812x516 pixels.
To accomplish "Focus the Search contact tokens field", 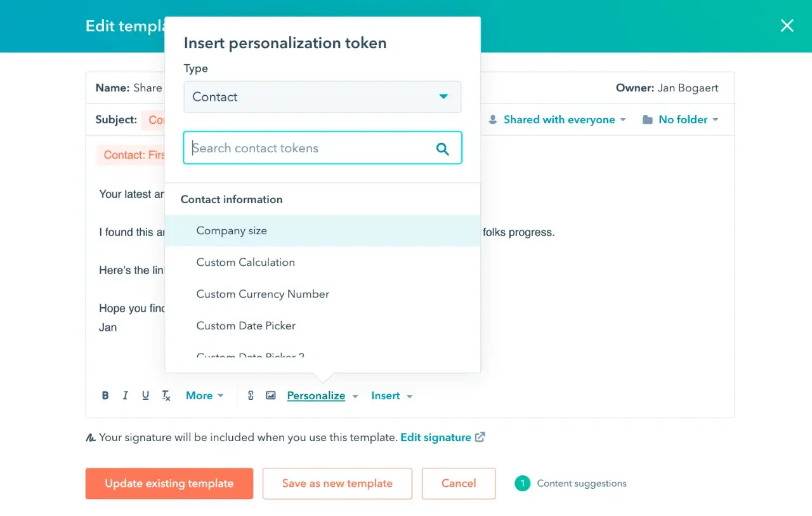I will [311, 149].
